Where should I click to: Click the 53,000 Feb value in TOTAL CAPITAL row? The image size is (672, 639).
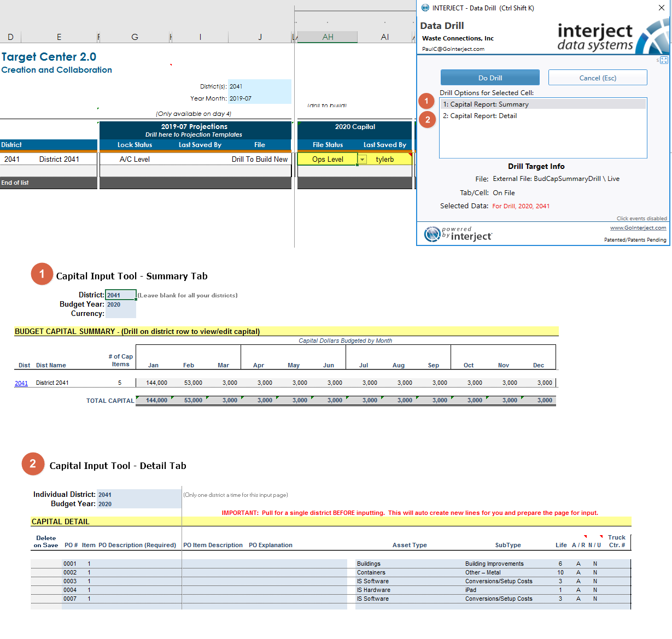point(193,401)
